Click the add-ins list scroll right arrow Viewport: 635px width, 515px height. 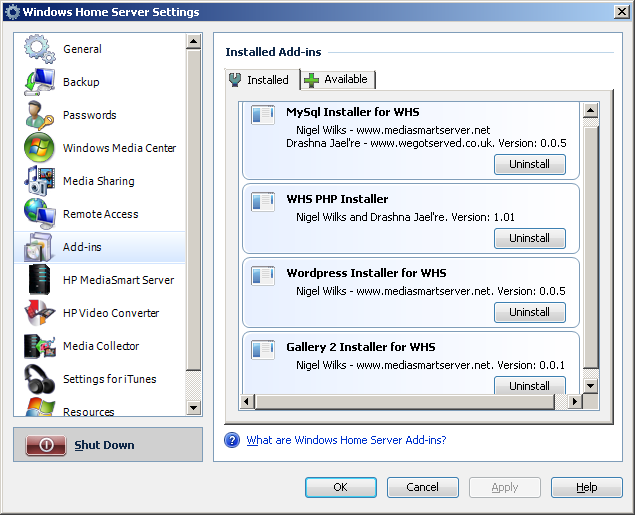tap(574, 402)
